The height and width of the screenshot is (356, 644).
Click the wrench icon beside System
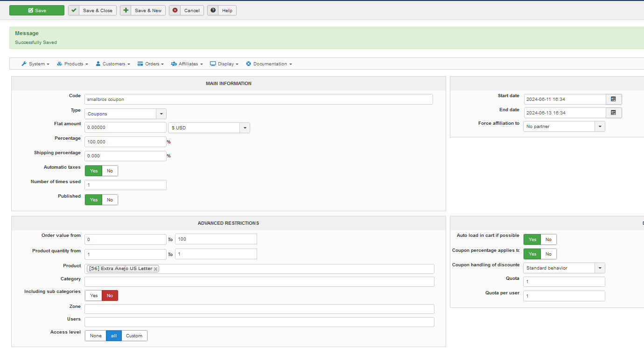point(24,64)
